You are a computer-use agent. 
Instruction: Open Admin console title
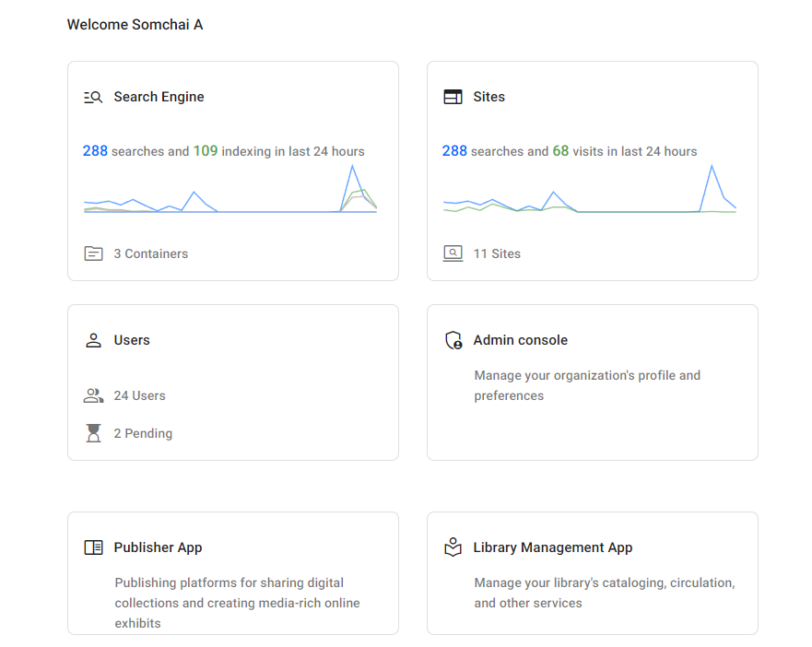[x=520, y=340]
